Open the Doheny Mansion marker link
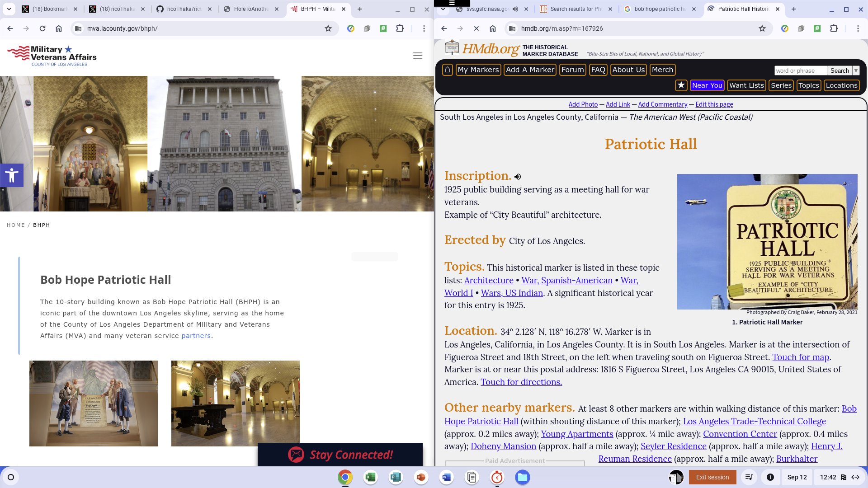This screenshot has height=488, width=868. pyautogui.click(x=503, y=446)
